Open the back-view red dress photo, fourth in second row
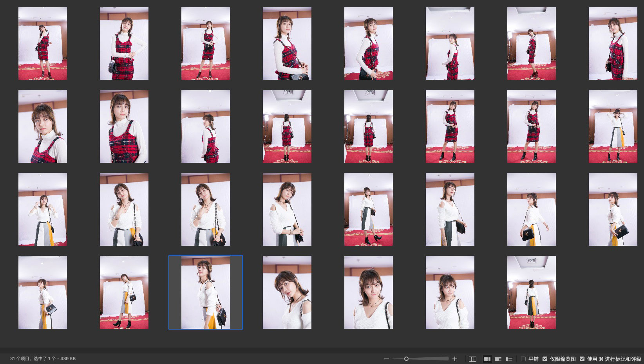Image resolution: width=644 pixels, height=364 pixels. [287, 126]
